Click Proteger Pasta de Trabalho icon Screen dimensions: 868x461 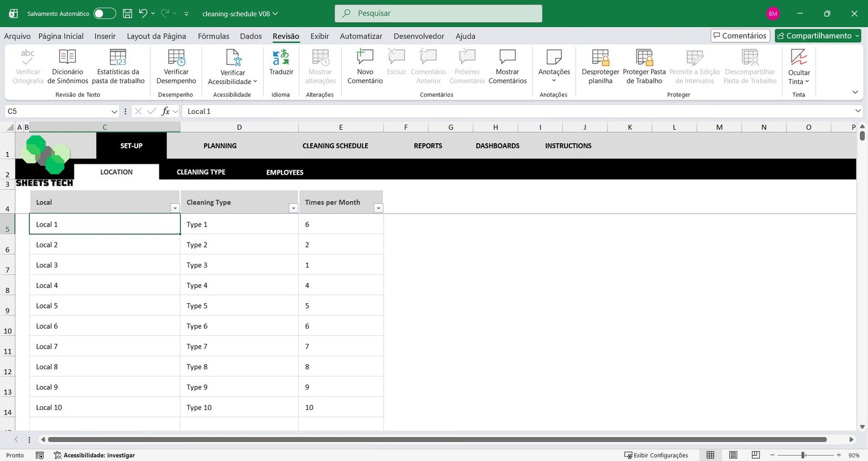(644, 57)
